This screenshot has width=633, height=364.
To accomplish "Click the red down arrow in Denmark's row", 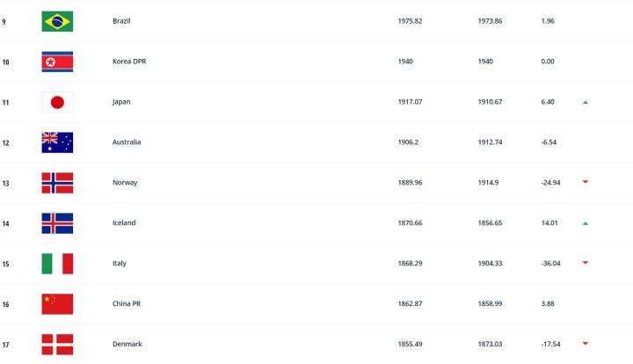I will click(x=585, y=344).
